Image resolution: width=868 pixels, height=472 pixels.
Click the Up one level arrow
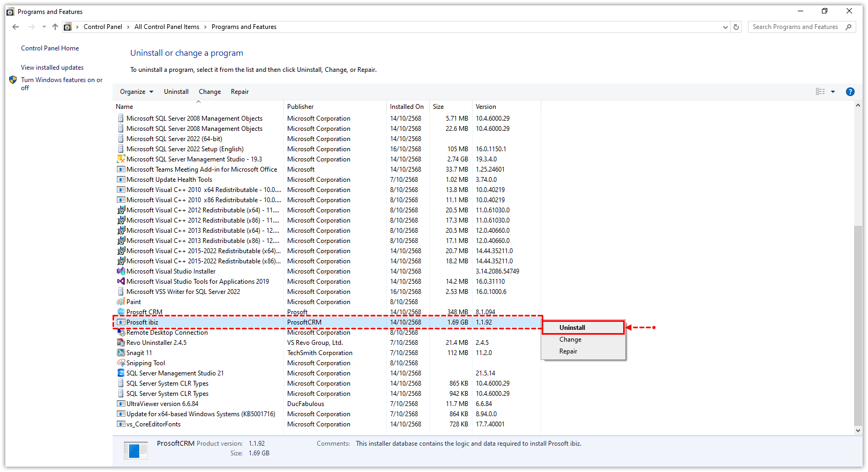[55, 27]
